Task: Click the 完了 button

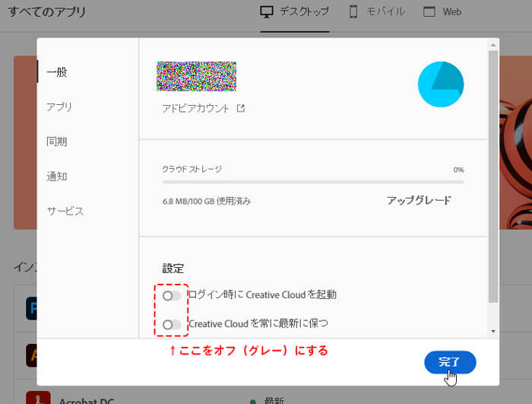Action: coord(450,362)
